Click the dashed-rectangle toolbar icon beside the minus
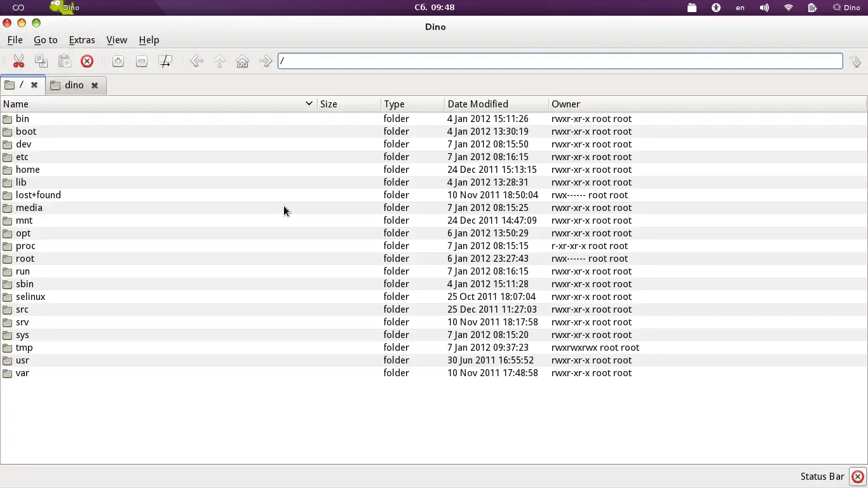Image resolution: width=868 pixels, height=488 pixels. click(x=165, y=61)
